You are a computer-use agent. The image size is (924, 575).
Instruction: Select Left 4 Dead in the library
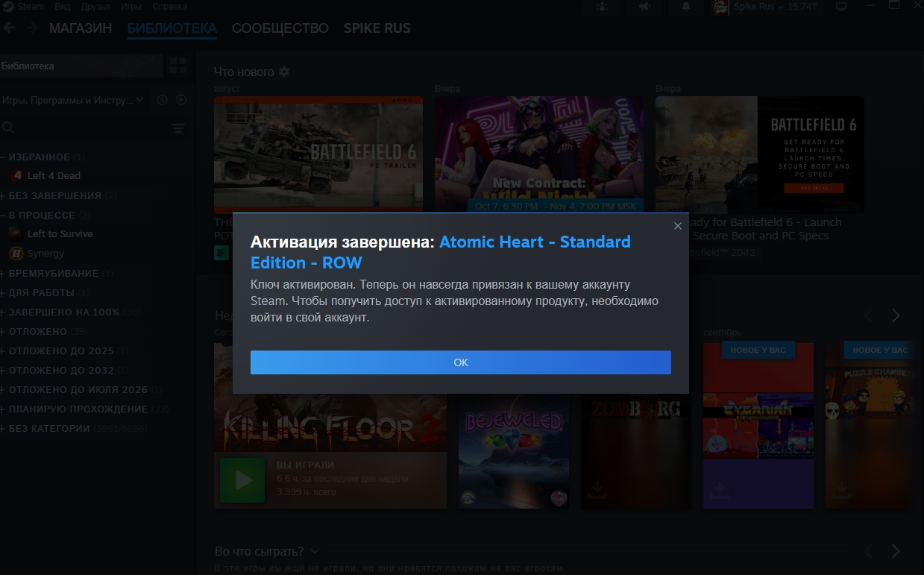click(54, 176)
